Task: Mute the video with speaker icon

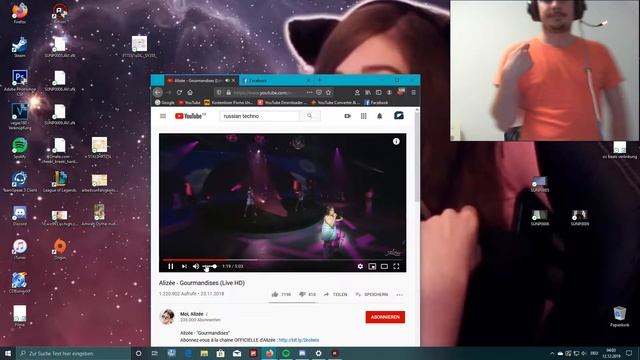Action: click(196, 267)
